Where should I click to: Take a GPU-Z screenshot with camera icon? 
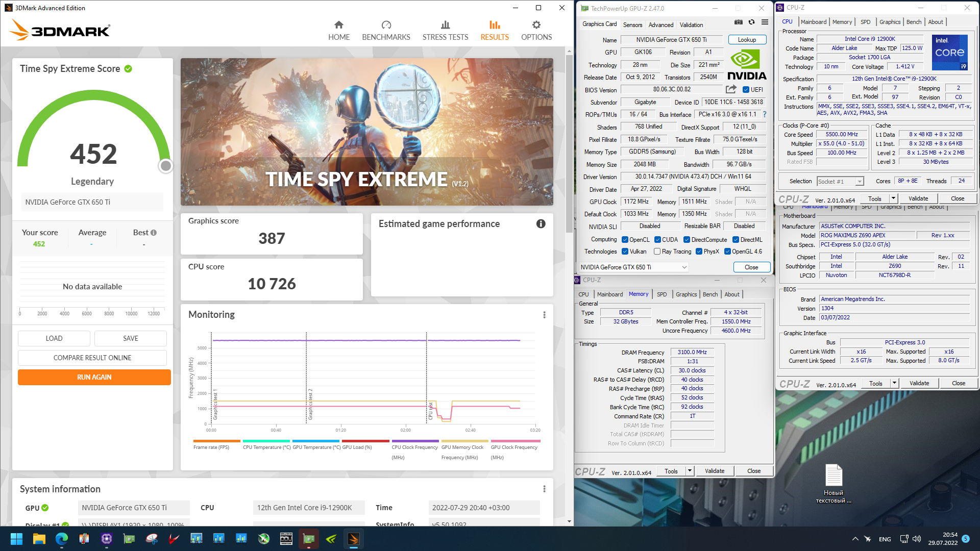pyautogui.click(x=738, y=22)
